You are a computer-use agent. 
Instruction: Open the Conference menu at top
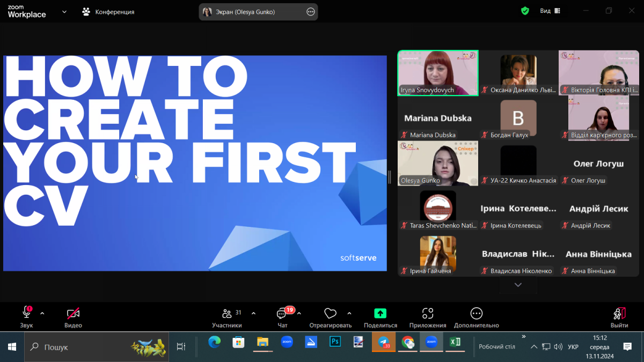(108, 11)
